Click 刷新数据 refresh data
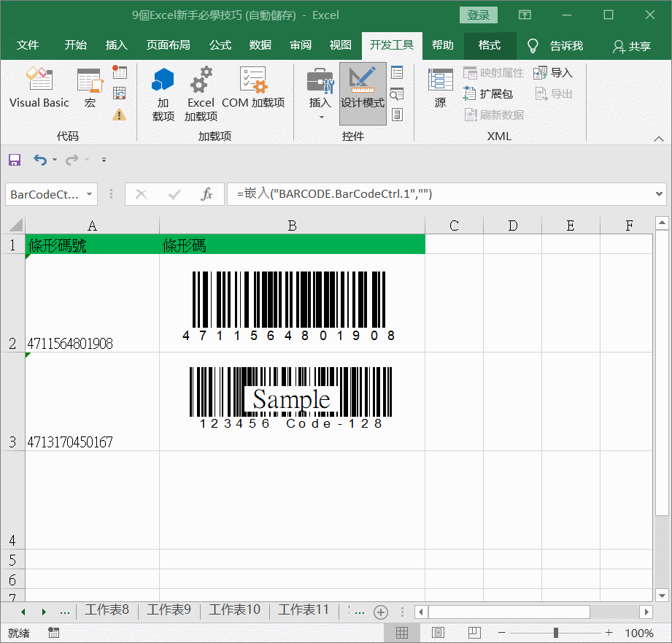This screenshot has width=672, height=643. 494,115
